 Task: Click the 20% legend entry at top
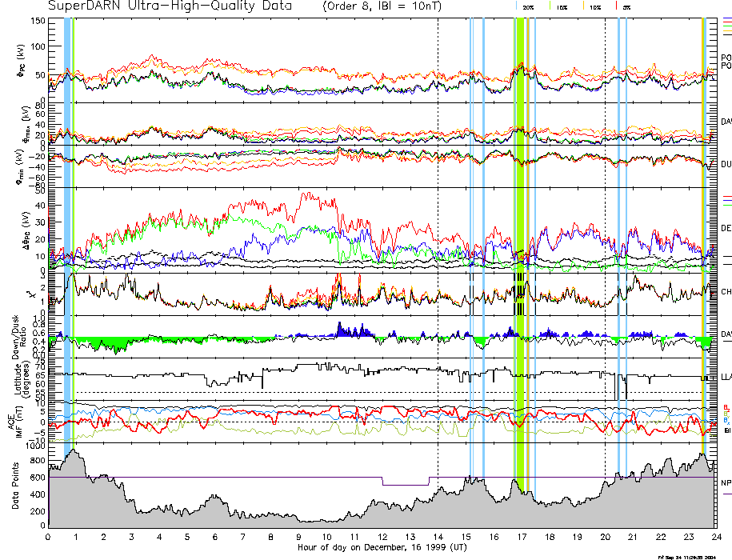coord(528,6)
